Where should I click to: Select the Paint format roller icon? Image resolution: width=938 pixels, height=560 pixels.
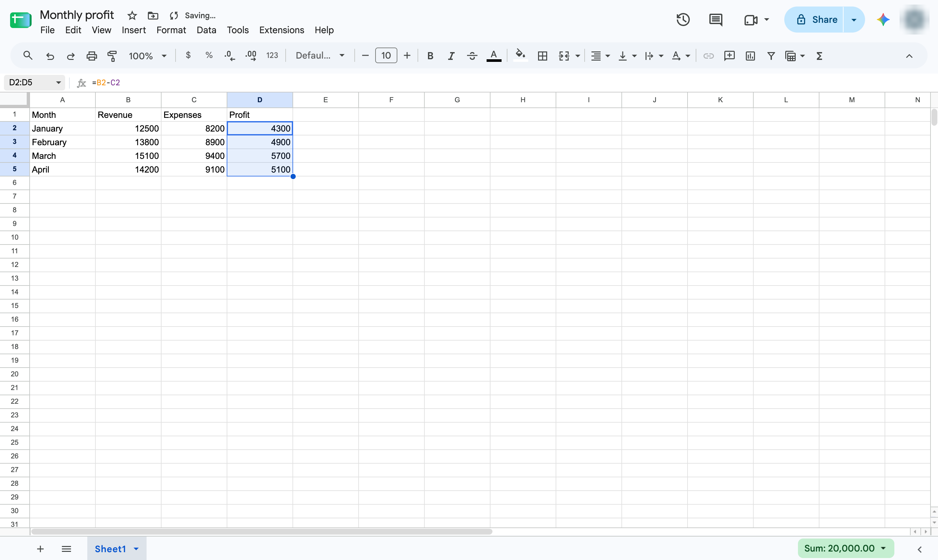(x=112, y=56)
